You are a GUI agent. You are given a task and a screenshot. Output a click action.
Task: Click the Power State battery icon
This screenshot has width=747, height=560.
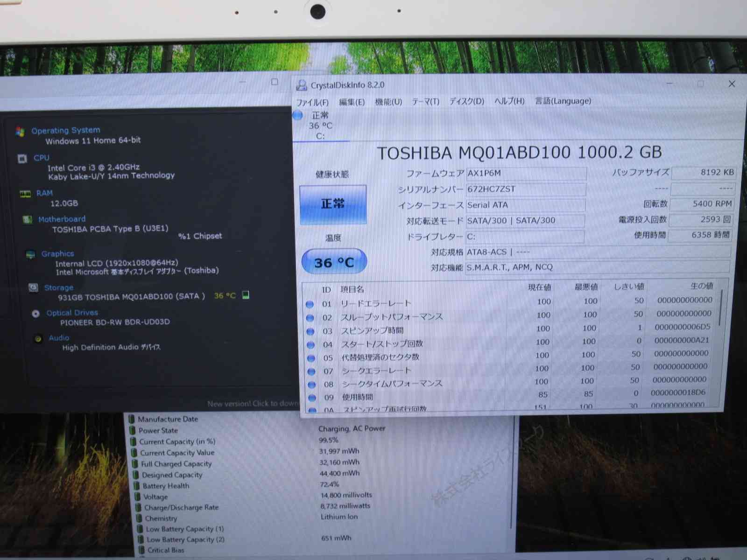133,430
